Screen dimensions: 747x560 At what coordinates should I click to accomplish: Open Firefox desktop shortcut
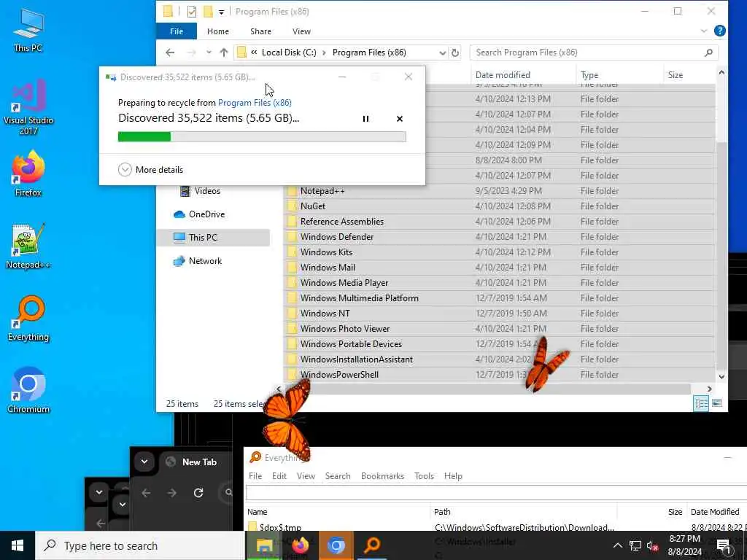28,174
